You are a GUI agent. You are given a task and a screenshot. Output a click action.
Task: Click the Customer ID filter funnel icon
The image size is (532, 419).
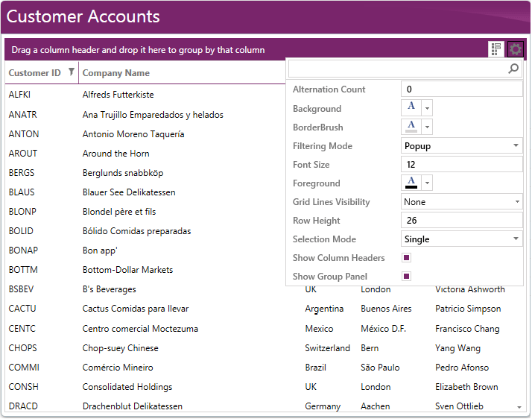(72, 72)
